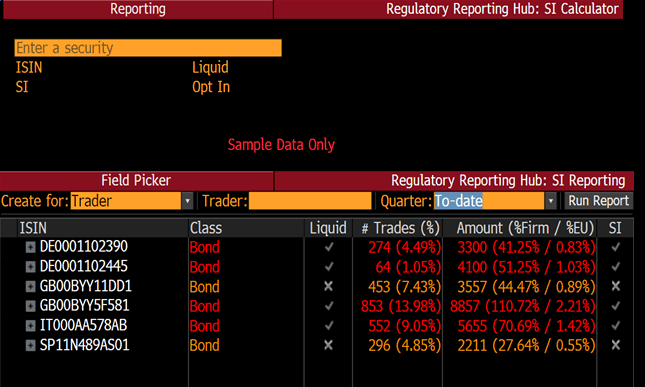Open the Quarter To-date dropdown arrow
The width and height of the screenshot is (645, 387).
pyautogui.click(x=550, y=201)
